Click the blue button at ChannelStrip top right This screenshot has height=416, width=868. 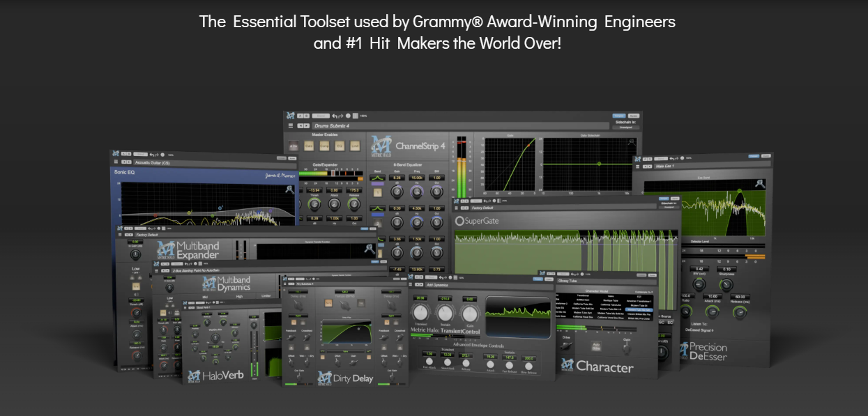coord(618,116)
